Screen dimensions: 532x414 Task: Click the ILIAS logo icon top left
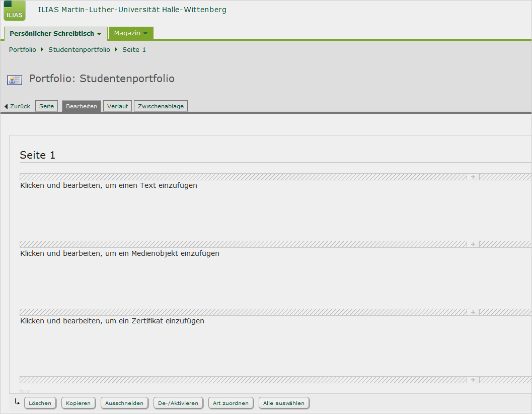click(x=14, y=11)
